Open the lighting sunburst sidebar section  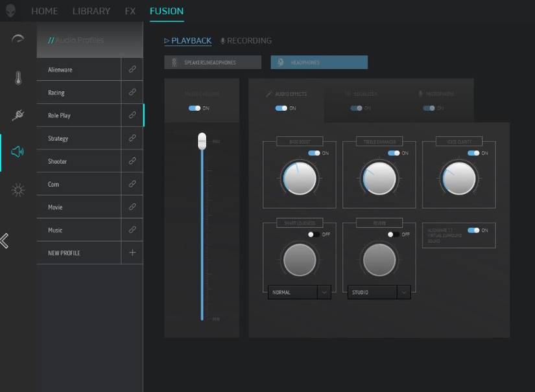click(x=18, y=190)
